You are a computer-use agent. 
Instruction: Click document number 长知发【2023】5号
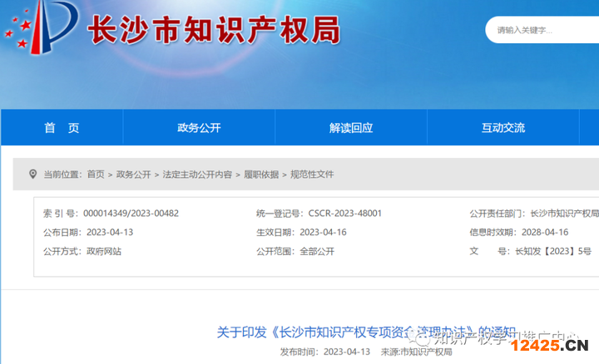(553, 251)
